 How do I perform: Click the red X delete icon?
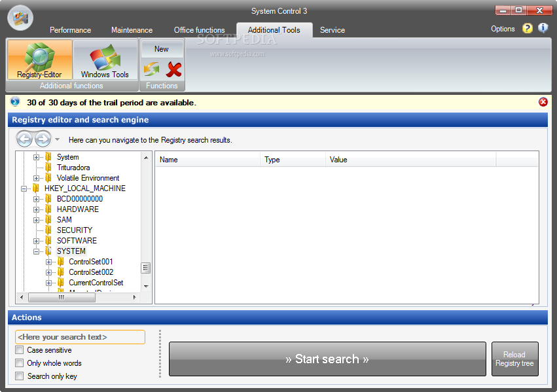173,69
